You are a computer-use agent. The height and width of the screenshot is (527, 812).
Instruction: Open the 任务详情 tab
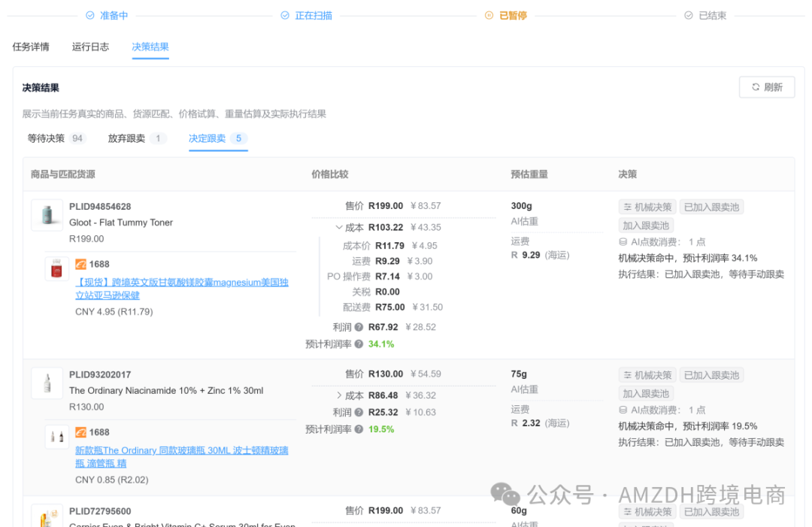pyautogui.click(x=31, y=47)
